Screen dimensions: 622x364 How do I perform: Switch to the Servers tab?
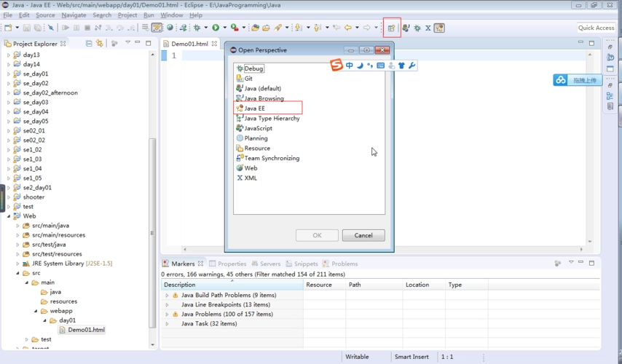point(269,264)
